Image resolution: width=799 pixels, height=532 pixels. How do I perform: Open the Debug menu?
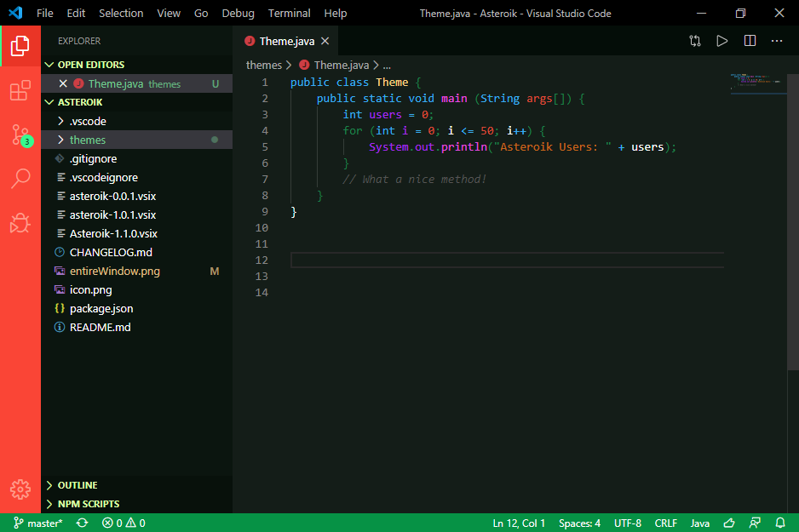click(238, 14)
